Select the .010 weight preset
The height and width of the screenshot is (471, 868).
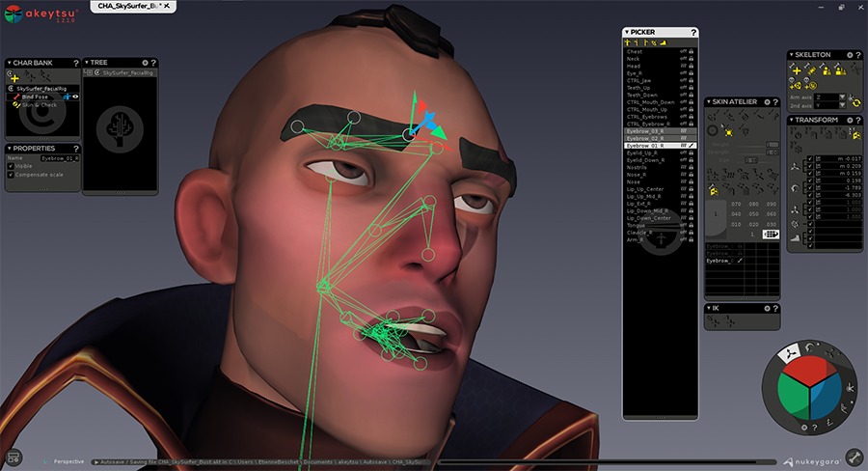736,225
